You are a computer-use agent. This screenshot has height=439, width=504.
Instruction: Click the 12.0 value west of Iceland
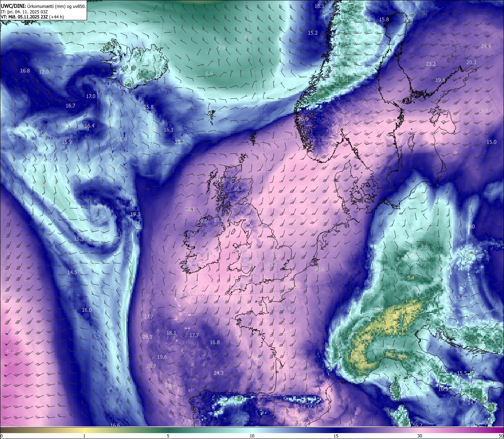coord(44,72)
